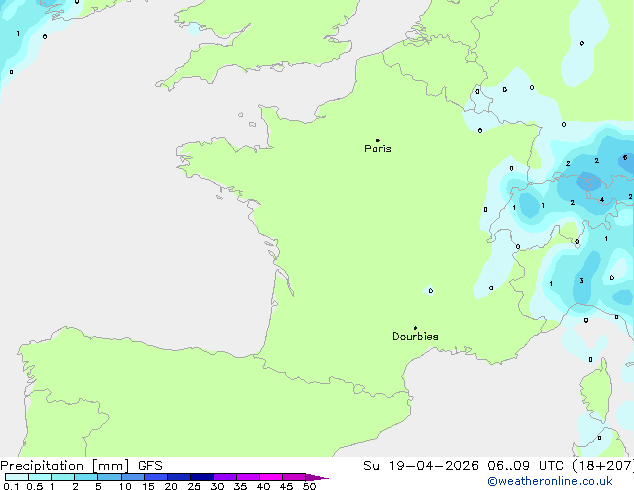This screenshot has width=634, height=490.
Task: Click the 'Precipitation [mm]' title text
Action: [x=65, y=466]
